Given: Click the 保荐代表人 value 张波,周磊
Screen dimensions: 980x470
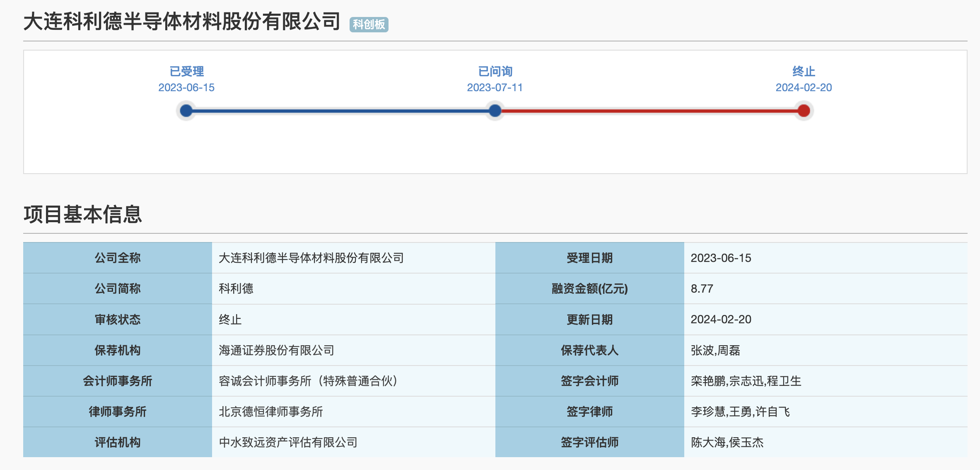Looking at the screenshot, I should (x=715, y=350).
